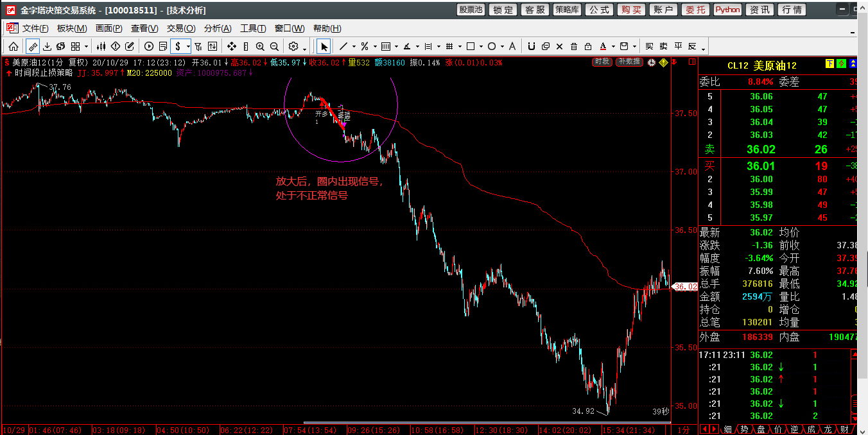
Task: Toggle the red side panel layout icon
Action: tap(691, 62)
